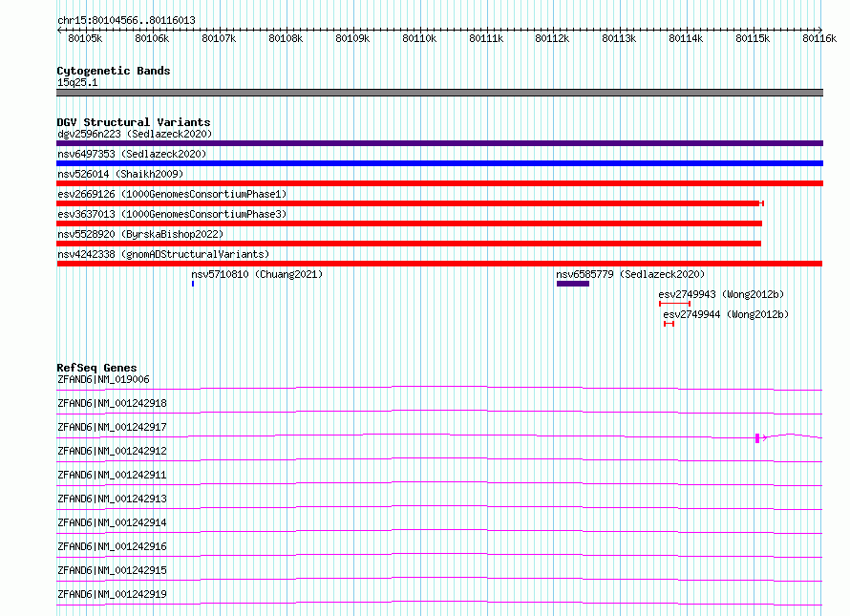Click the DGV Structural Variants track title
Screen dimensions: 850x616
click(x=134, y=122)
